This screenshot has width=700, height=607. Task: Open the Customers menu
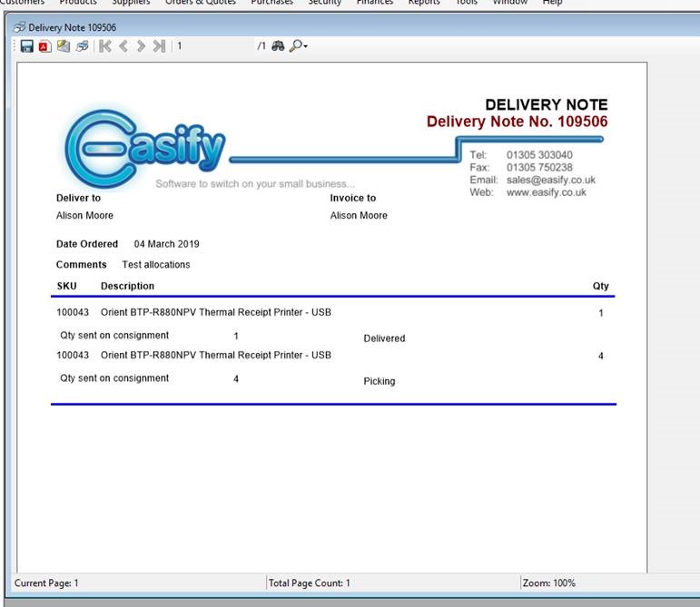pyautogui.click(x=22, y=3)
